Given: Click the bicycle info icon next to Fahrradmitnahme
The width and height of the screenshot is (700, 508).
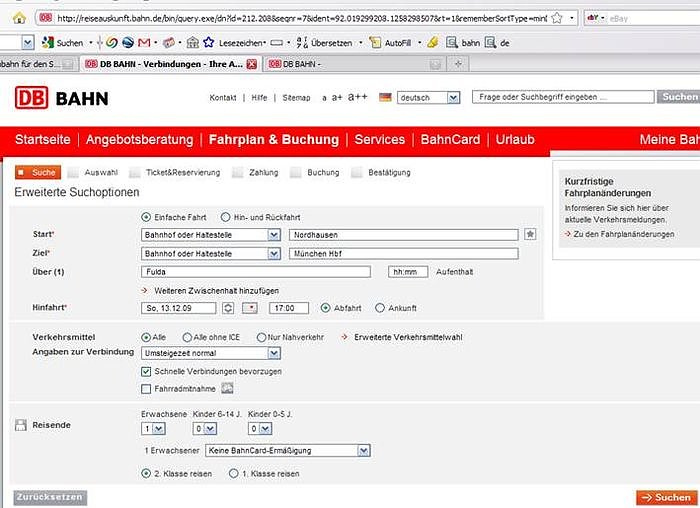Looking at the screenshot, I should point(227,388).
